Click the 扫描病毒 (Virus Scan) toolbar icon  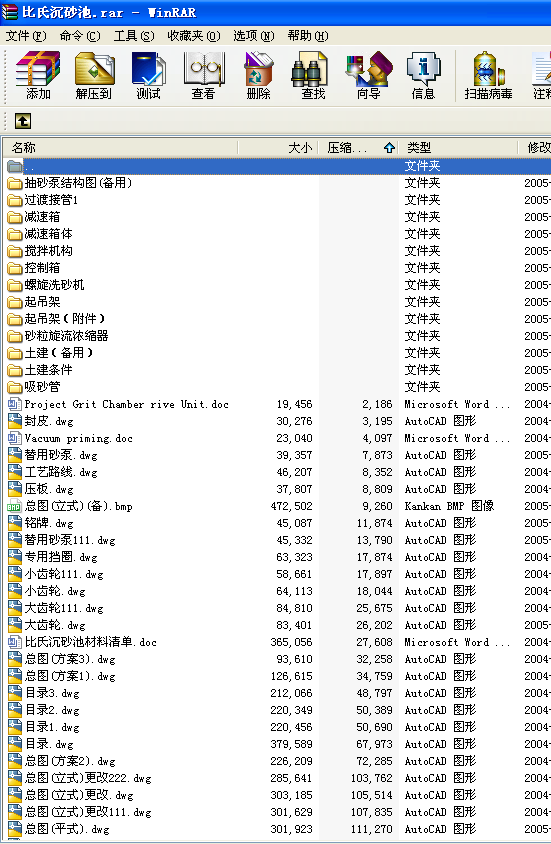(x=489, y=69)
